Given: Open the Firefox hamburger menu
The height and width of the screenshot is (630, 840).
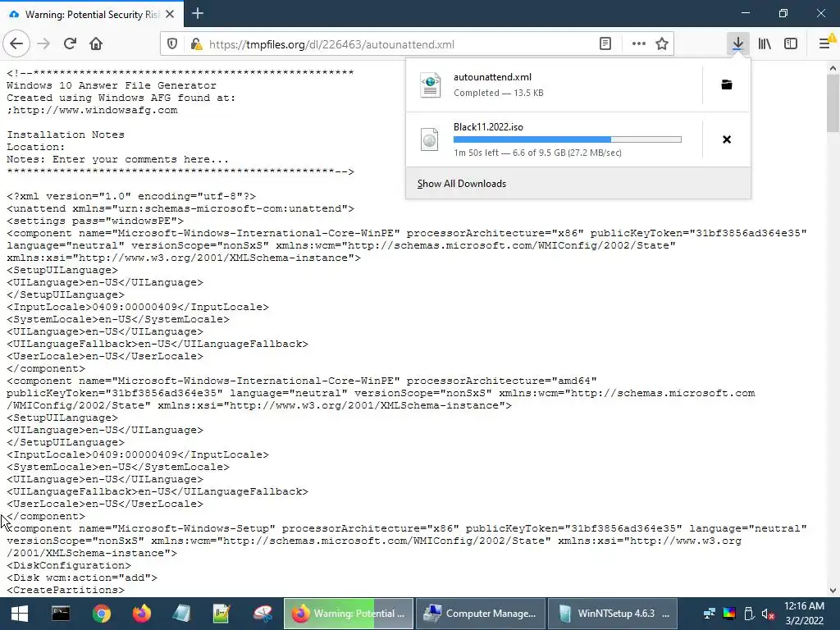Looking at the screenshot, I should point(825,44).
